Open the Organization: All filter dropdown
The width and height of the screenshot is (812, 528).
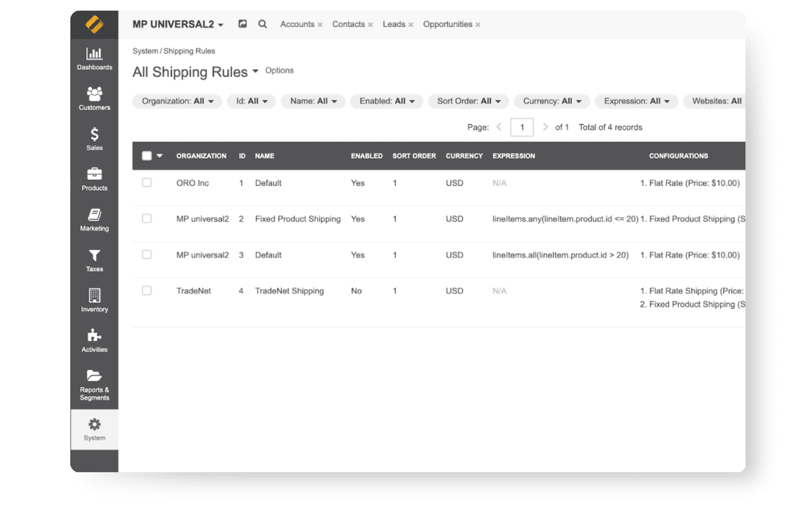tap(176, 101)
